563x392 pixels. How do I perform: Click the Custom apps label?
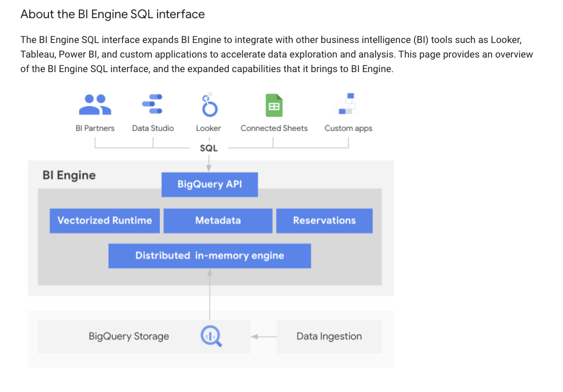pyautogui.click(x=348, y=128)
